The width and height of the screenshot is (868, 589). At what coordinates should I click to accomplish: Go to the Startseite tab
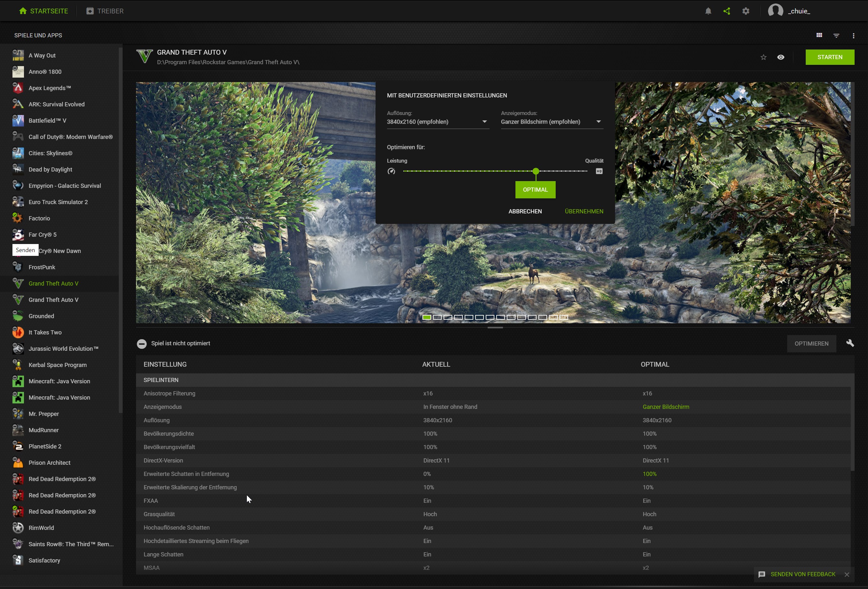pyautogui.click(x=44, y=11)
